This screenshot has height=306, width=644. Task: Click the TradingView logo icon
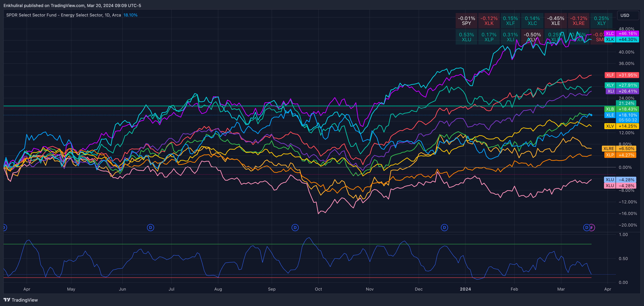click(x=7, y=300)
